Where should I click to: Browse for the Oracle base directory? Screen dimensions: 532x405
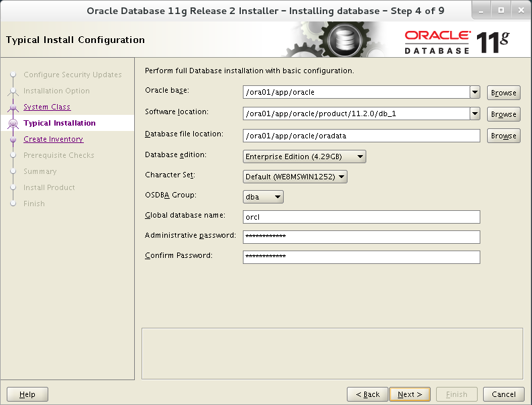(503, 93)
